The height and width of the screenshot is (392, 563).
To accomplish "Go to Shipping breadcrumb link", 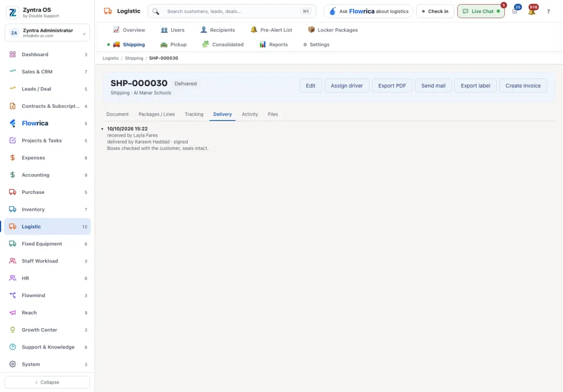I will 134,58.
